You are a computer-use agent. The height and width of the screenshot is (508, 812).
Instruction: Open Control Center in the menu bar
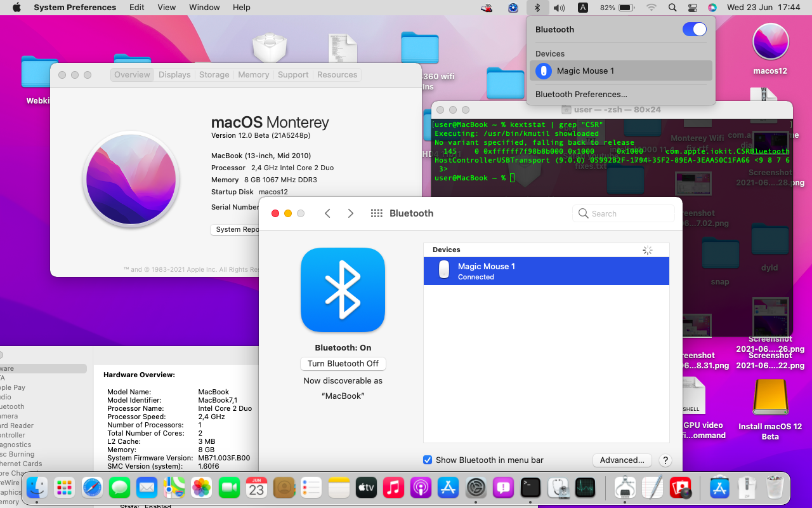pyautogui.click(x=693, y=8)
